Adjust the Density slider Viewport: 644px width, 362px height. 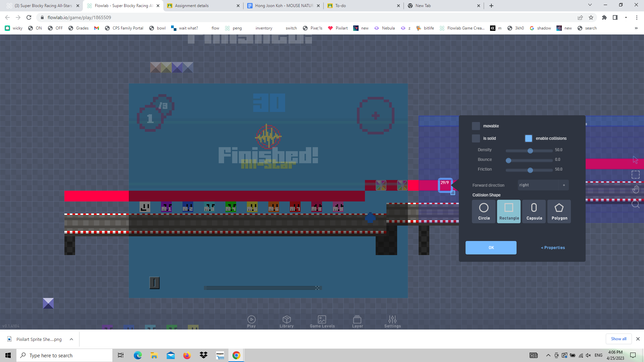(529, 151)
